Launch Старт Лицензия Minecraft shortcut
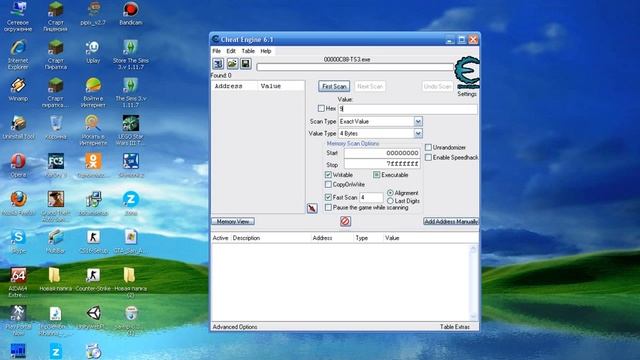The image size is (640, 360). coord(56,16)
